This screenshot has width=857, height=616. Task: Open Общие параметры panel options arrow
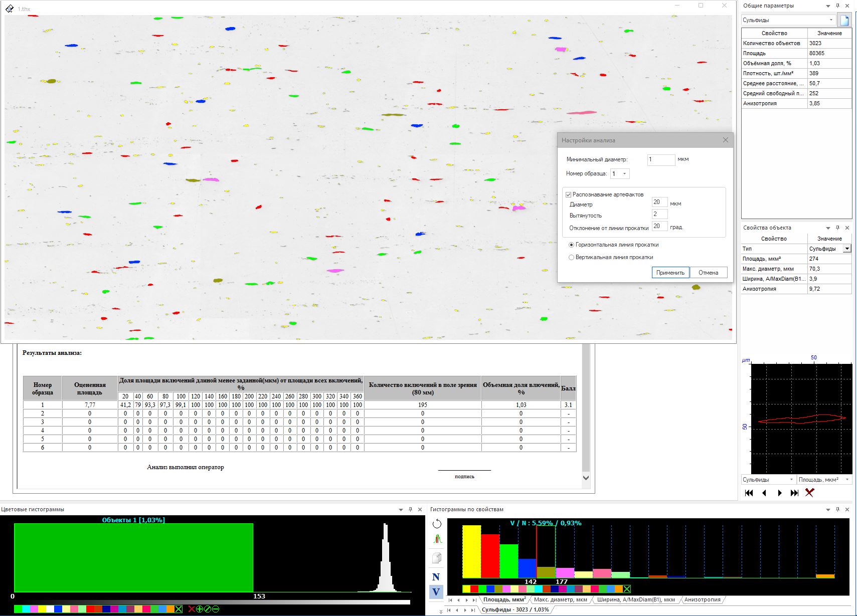[x=828, y=6]
